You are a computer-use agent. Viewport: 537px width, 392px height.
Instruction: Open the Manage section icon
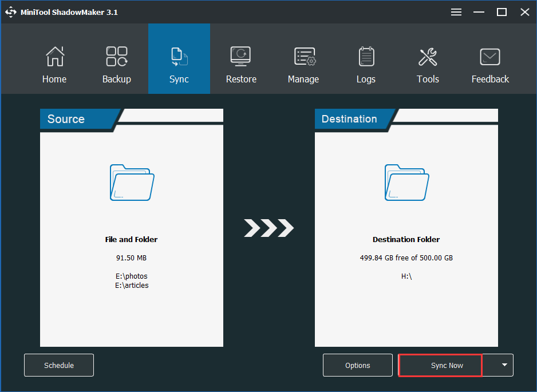tap(305, 57)
